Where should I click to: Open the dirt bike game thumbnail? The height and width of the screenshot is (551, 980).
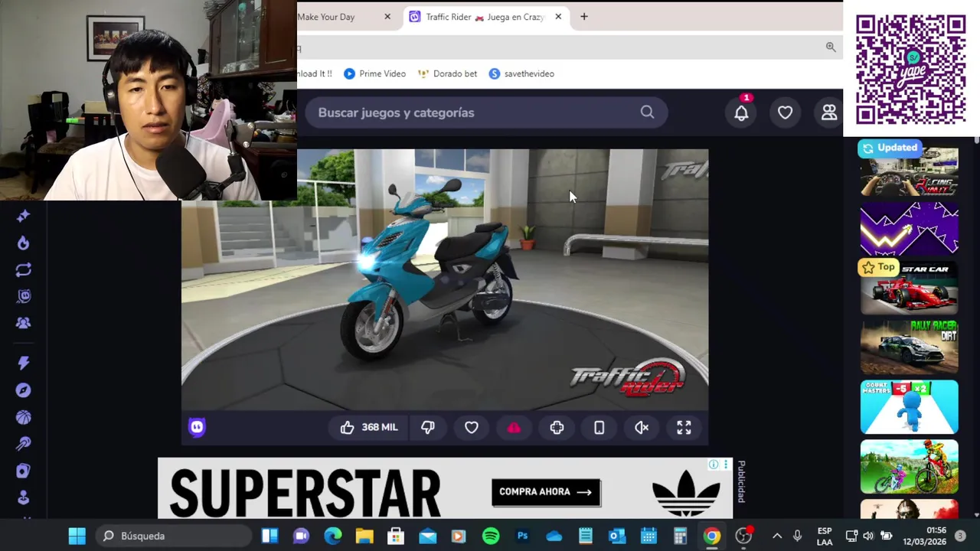coord(909,466)
